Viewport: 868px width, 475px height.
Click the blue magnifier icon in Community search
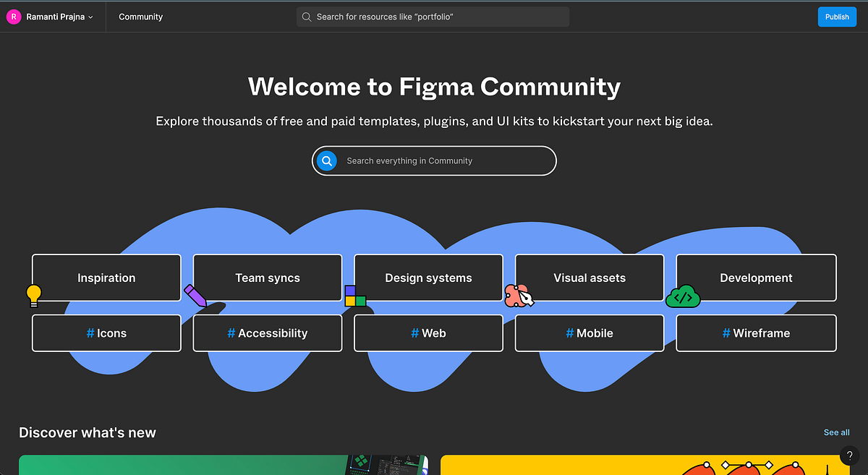coord(327,161)
